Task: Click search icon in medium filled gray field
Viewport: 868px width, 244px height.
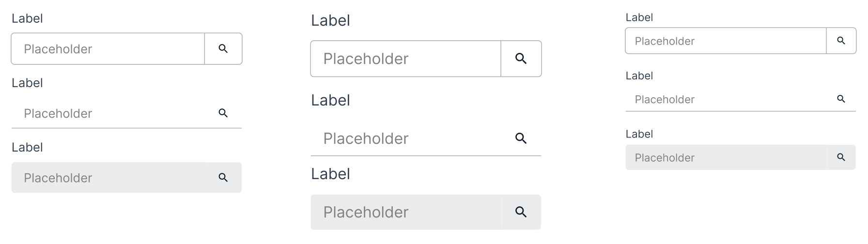Action: click(x=223, y=178)
